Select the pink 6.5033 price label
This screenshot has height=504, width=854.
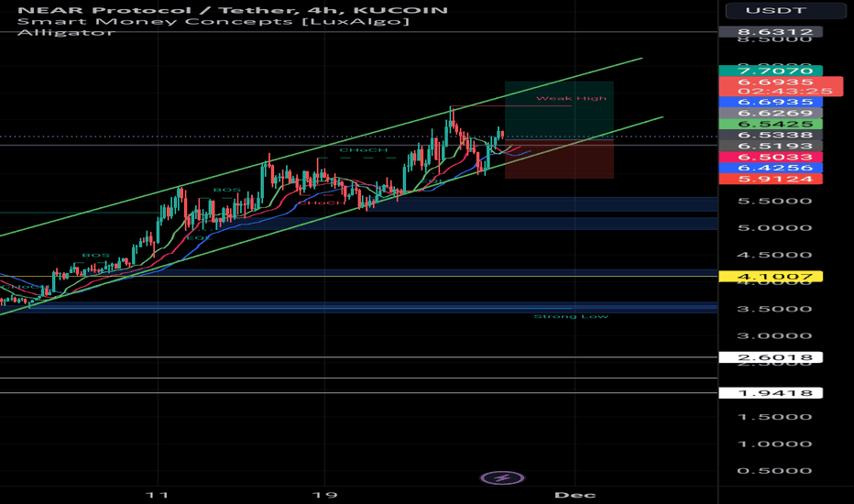pos(771,157)
